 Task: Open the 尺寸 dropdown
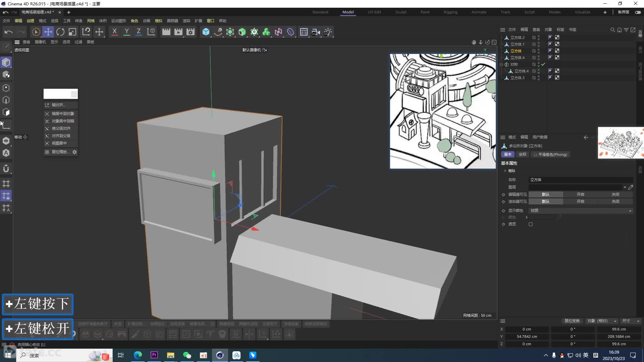click(631, 321)
